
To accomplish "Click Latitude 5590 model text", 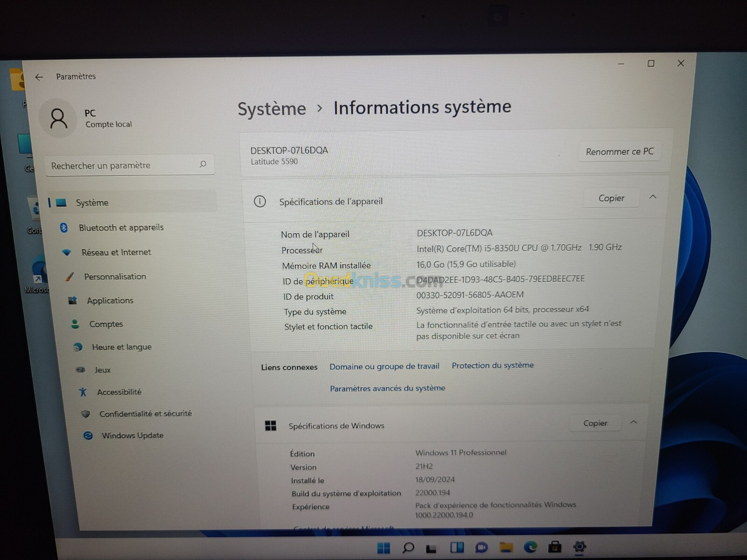I will click(x=274, y=161).
